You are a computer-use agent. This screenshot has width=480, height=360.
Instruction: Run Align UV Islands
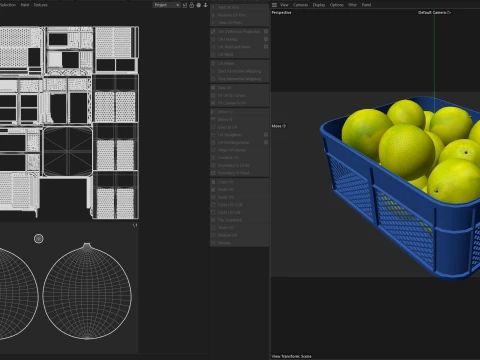[239, 150]
